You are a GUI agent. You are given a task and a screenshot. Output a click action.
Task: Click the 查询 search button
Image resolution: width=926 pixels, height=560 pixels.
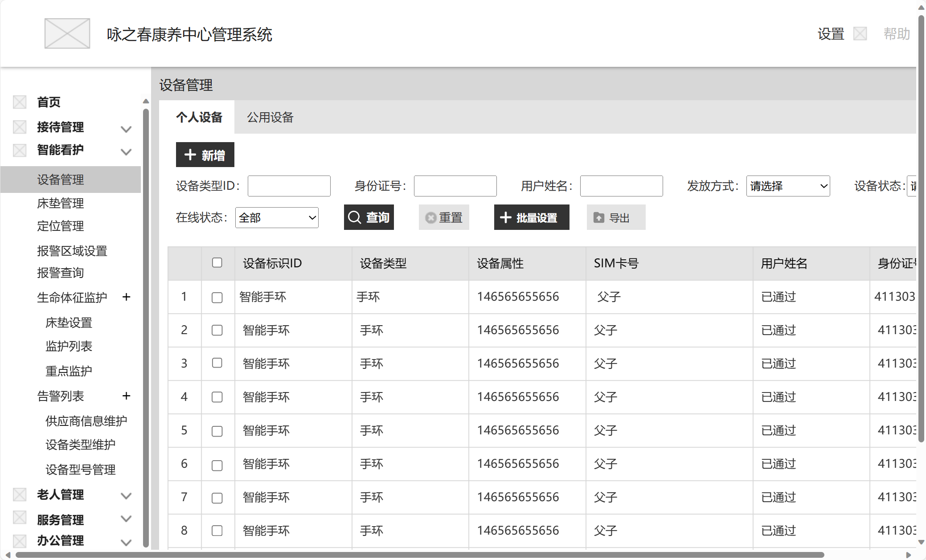[369, 217]
